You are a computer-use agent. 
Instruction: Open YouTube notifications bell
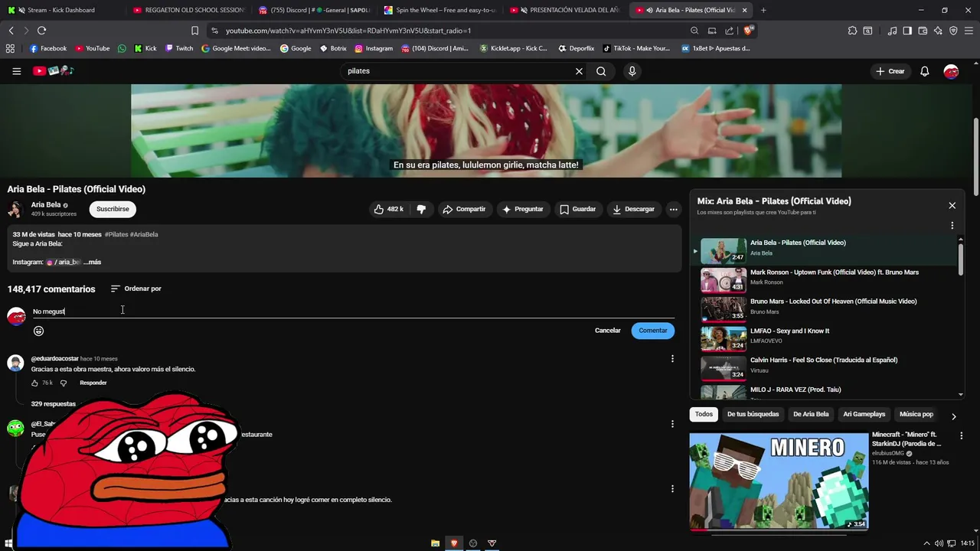924,71
